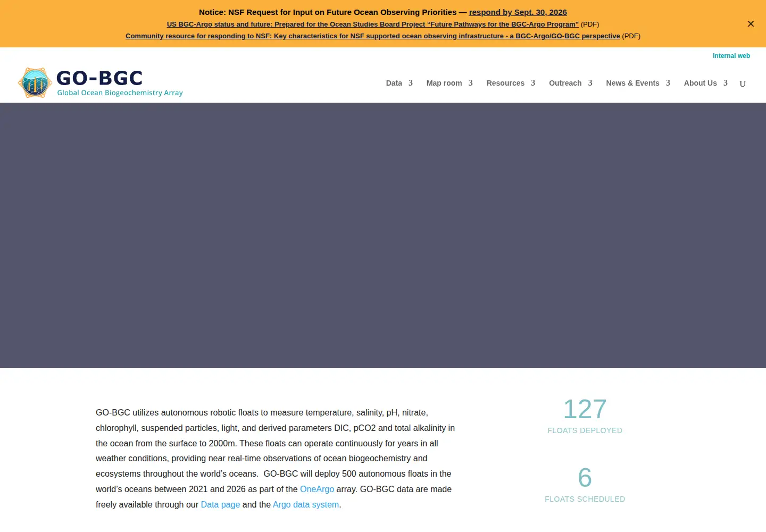Open the News & Events menu
This screenshot has height=532, width=766.
(x=638, y=83)
